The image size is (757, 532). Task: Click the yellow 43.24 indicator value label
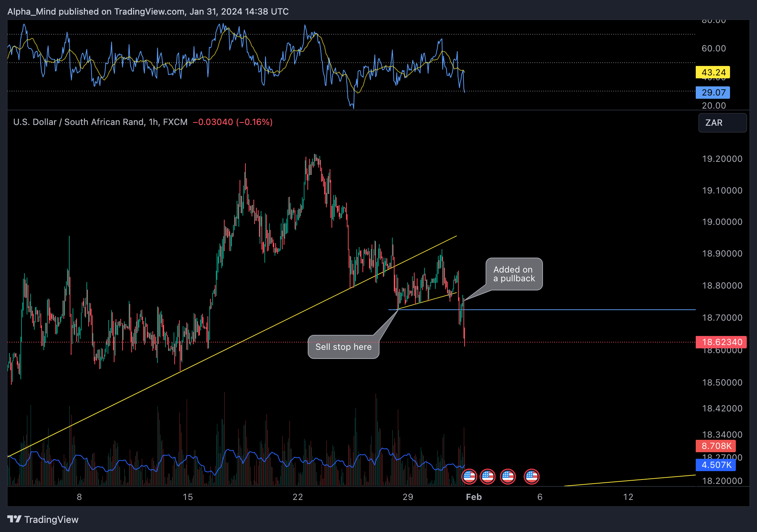(x=713, y=73)
